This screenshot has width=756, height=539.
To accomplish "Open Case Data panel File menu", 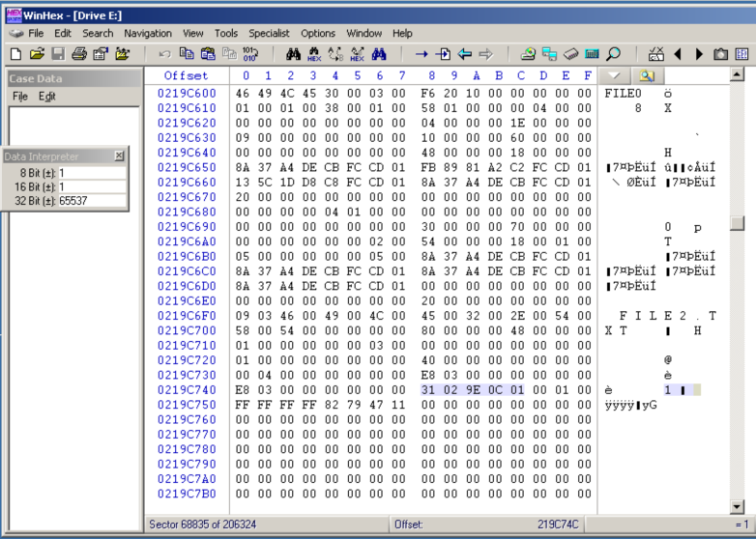I will point(19,97).
